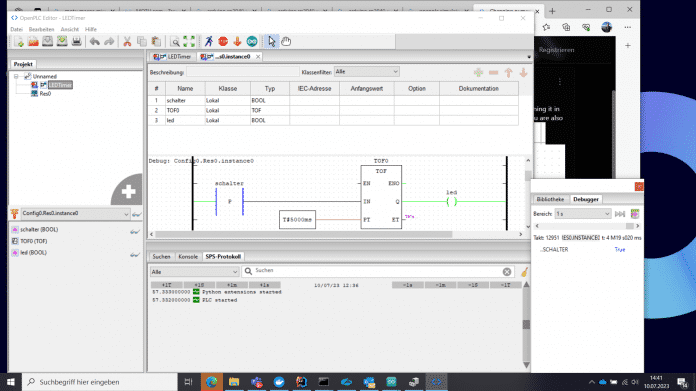Screen dimensions: 696x391
Task: Toggle debug glasses for led variable
Action: click(134, 254)
